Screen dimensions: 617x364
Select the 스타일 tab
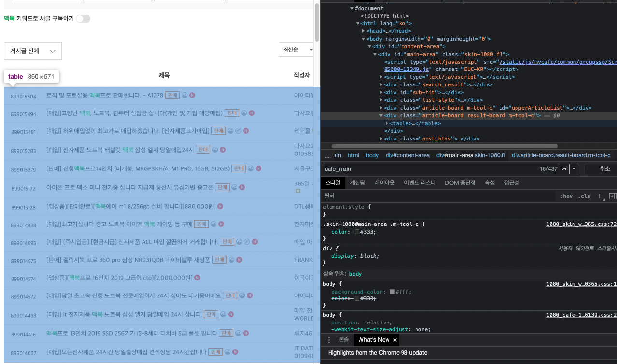pos(332,182)
